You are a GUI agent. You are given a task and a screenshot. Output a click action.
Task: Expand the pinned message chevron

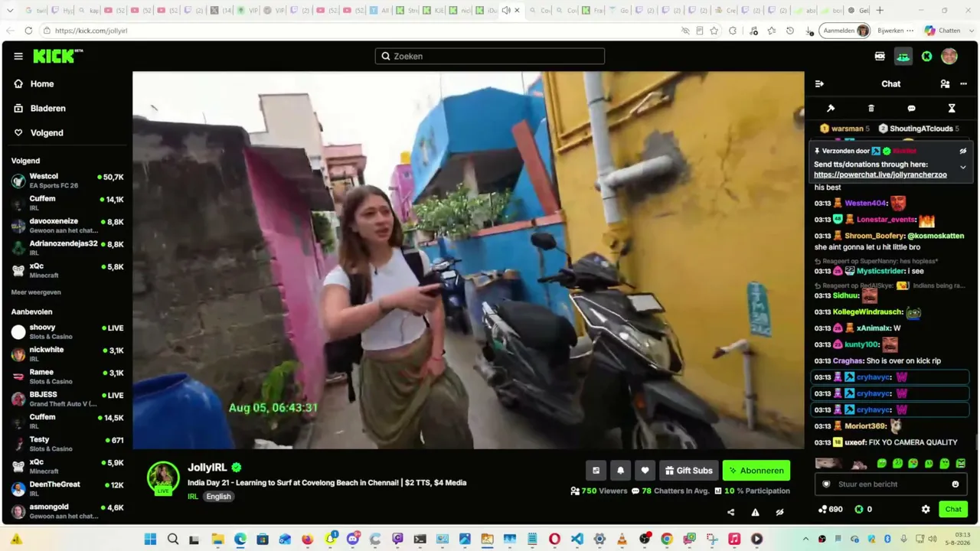click(x=963, y=167)
